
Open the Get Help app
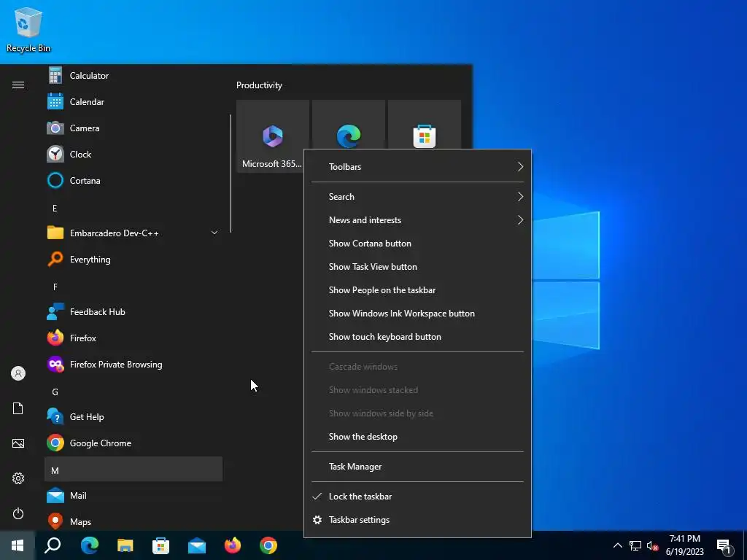[133, 416]
